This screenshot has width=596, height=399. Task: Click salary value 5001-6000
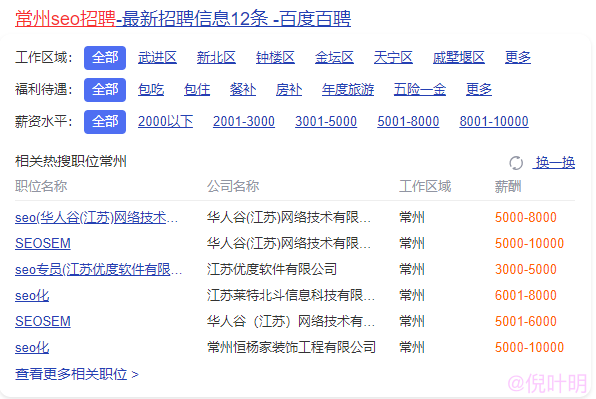pyautogui.click(x=526, y=321)
